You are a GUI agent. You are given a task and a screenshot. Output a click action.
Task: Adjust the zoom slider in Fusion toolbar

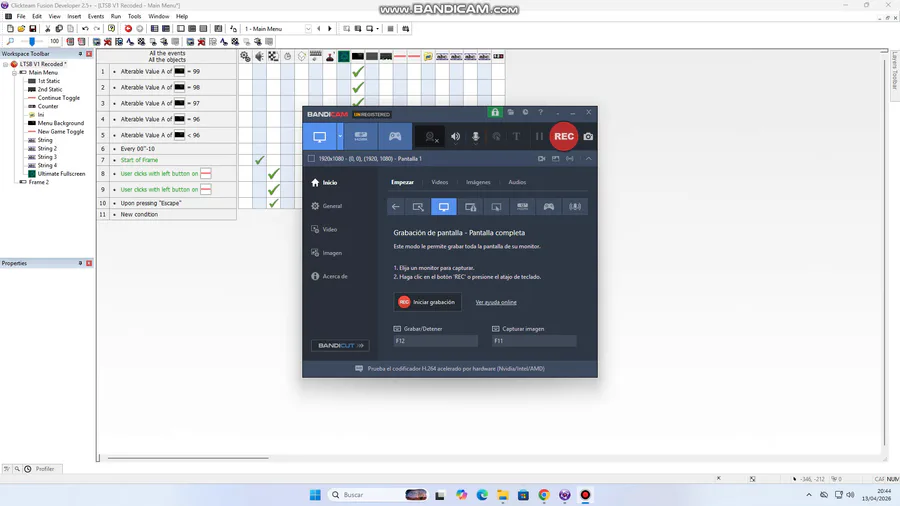click(x=32, y=41)
